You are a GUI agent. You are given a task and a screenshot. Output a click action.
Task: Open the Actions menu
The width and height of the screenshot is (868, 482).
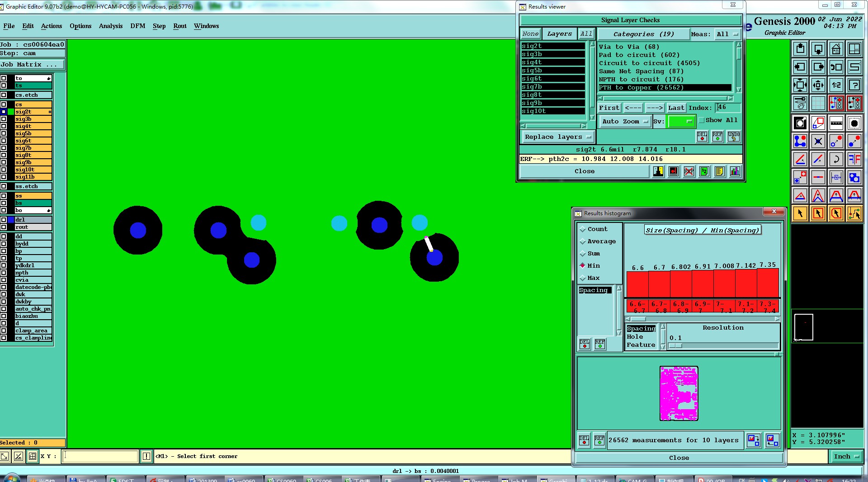(x=52, y=26)
